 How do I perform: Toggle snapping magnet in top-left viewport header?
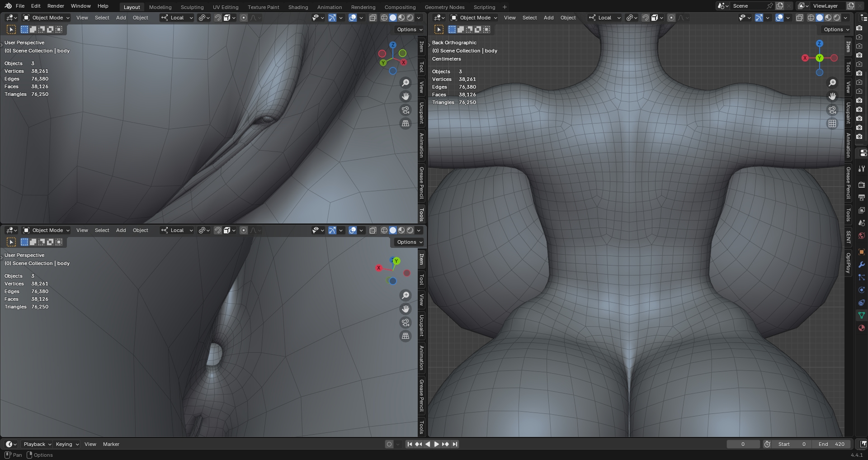click(217, 18)
